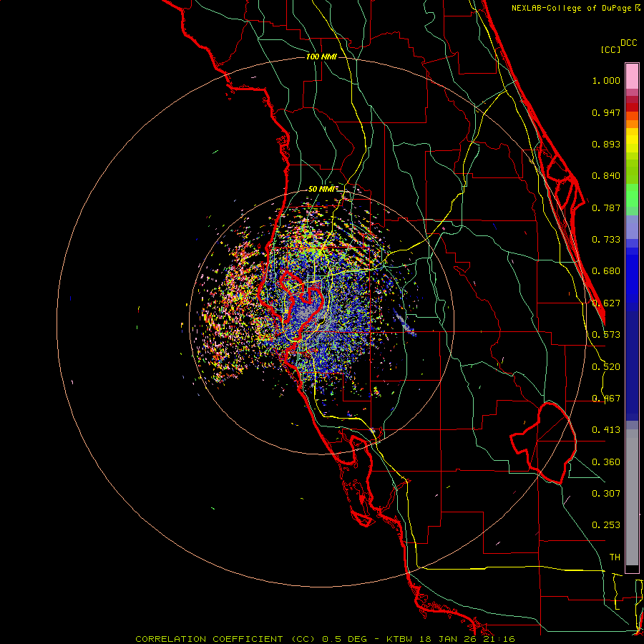Click the 0.680 scale value
The width and height of the screenshot is (644, 644).
click(x=606, y=271)
